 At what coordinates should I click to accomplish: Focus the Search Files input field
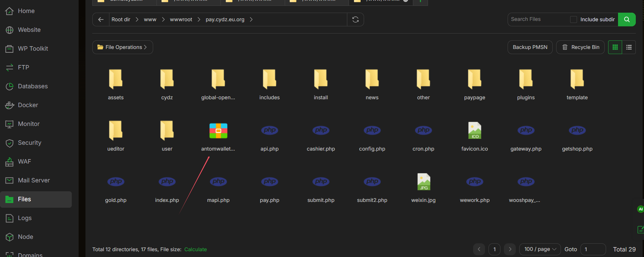(538, 20)
